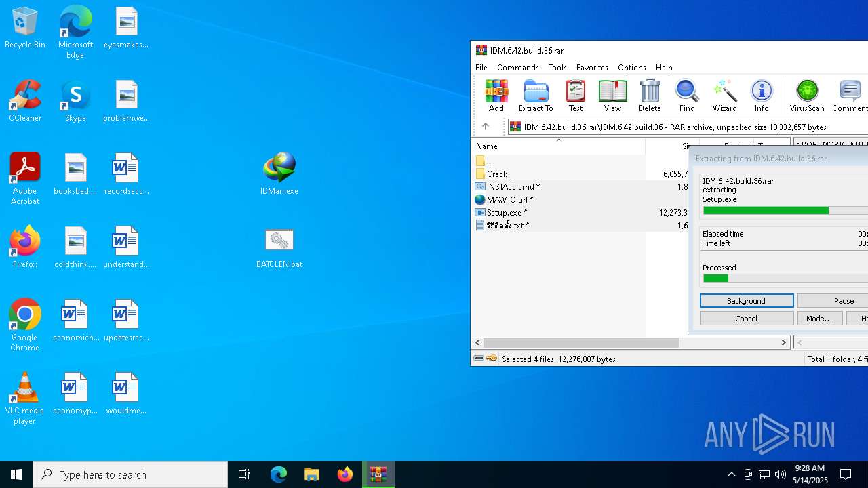The height and width of the screenshot is (488, 868).
Task: Click the Add toolbar icon in WinRAR
Action: (x=496, y=96)
